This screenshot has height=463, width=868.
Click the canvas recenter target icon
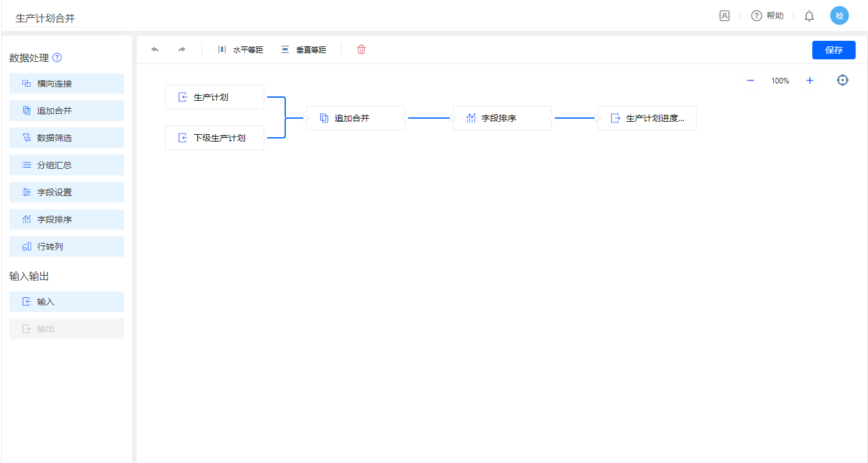click(x=842, y=80)
